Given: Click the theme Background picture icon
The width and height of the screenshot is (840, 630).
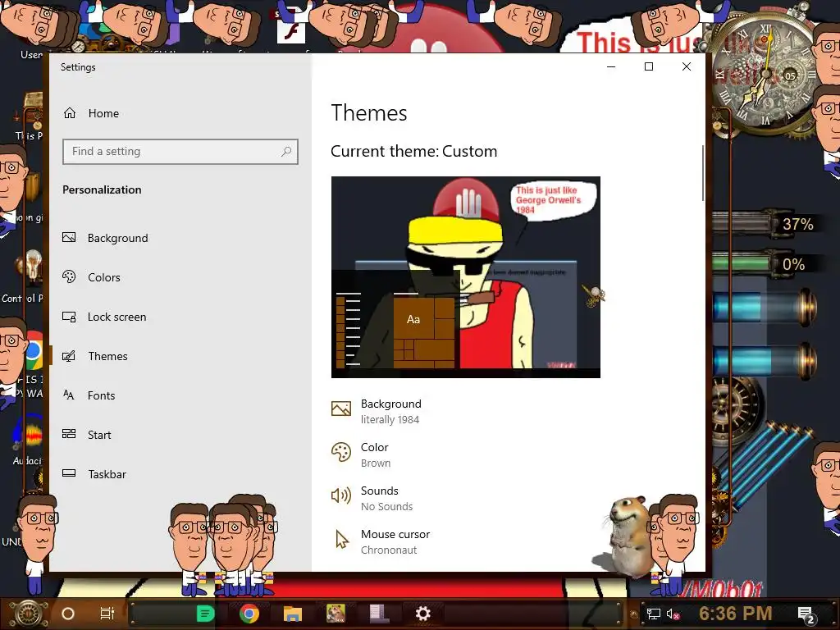Looking at the screenshot, I should (341, 409).
